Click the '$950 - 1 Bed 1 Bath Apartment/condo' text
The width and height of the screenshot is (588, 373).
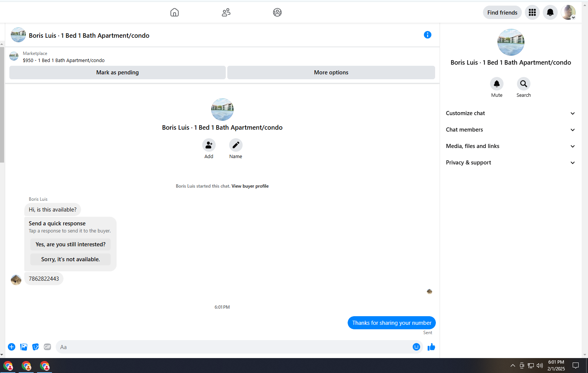coord(64,61)
